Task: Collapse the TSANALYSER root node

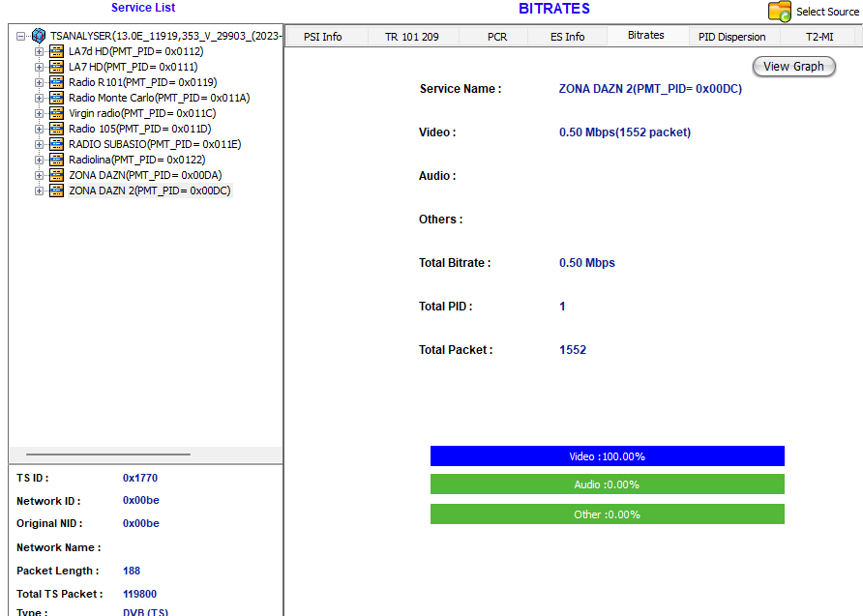Action: coord(21,37)
